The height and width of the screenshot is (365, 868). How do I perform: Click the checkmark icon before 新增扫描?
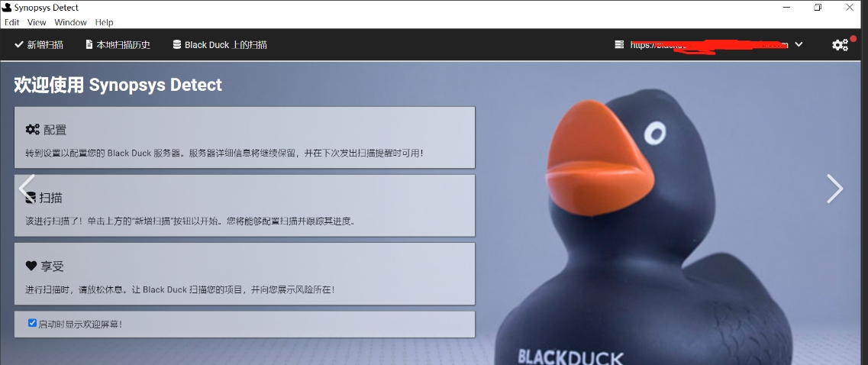click(x=19, y=44)
